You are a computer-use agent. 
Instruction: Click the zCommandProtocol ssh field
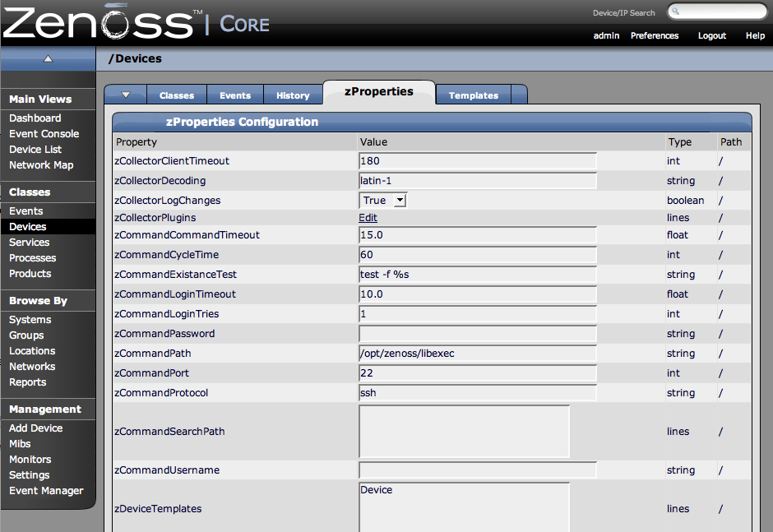click(x=478, y=392)
